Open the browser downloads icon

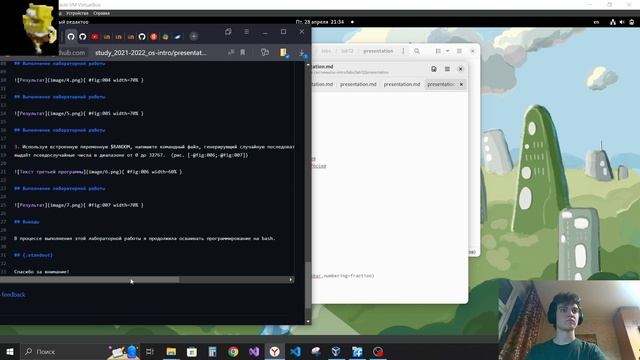pyautogui.click(x=302, y=52)
